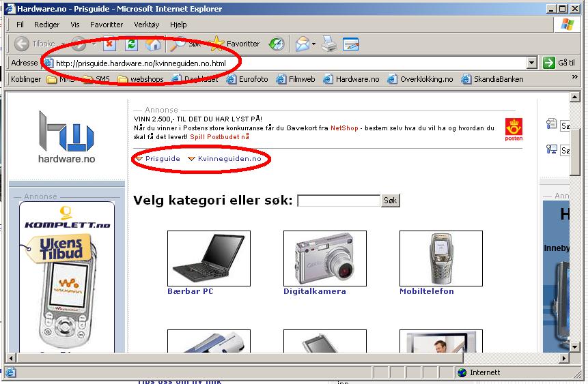Screen dimensions: 588x384
Task: Expand the mail icon dropdown arrow
Action: pyautogui.click(x=313, y=44)
